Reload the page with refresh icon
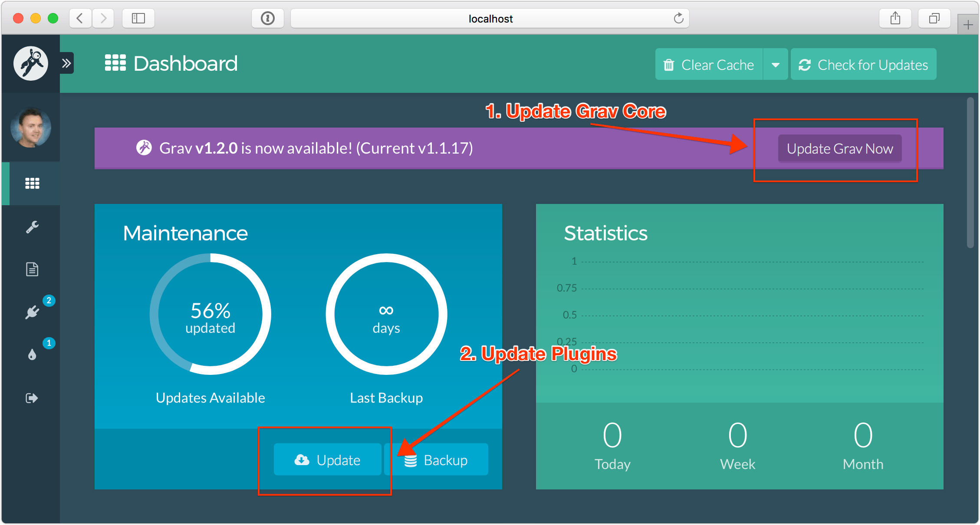980x525 pixels. pyautogui.click(x=678, y=18)
